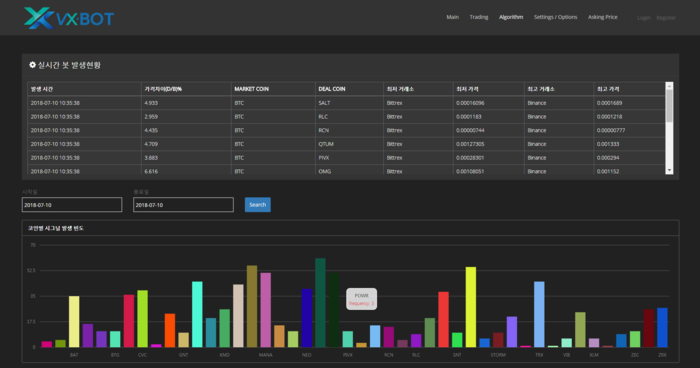Click the Login link
The image size is (700, 368).
coord(643,18)
